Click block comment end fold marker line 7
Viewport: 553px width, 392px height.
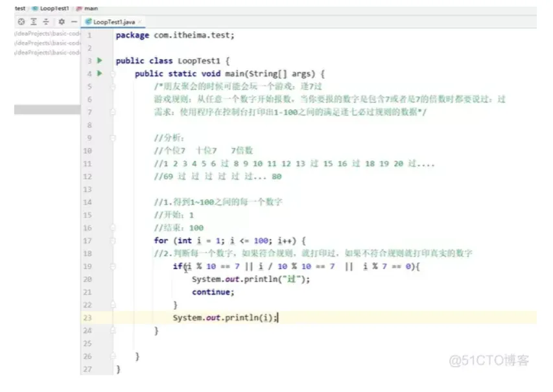tap(113, 112)
